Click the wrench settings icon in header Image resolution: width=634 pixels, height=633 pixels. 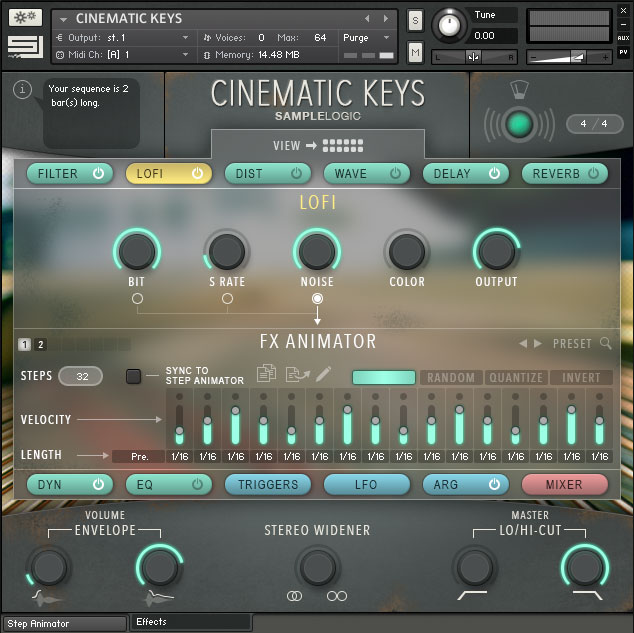pos(25,18)
